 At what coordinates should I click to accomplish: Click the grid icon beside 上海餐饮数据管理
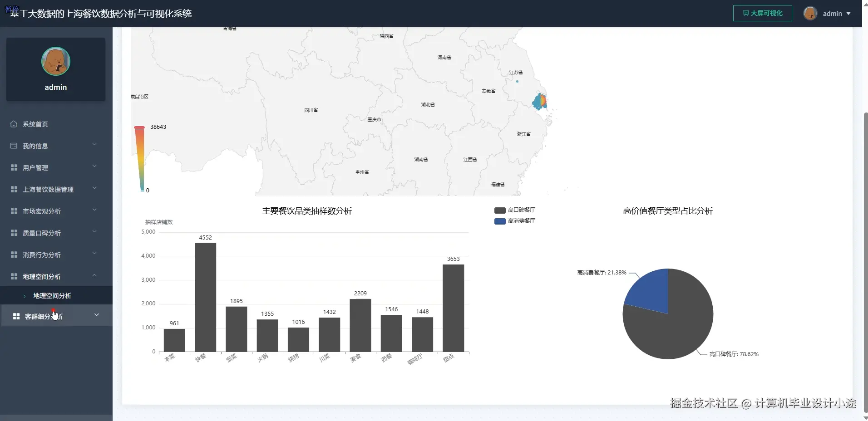pyautogui.click(x=14, y=189)
